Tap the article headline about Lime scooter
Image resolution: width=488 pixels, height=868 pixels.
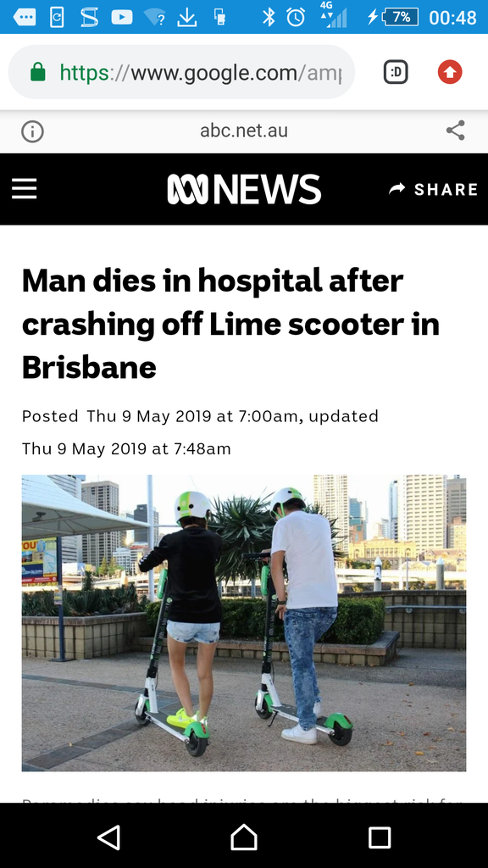click(230, 324)
